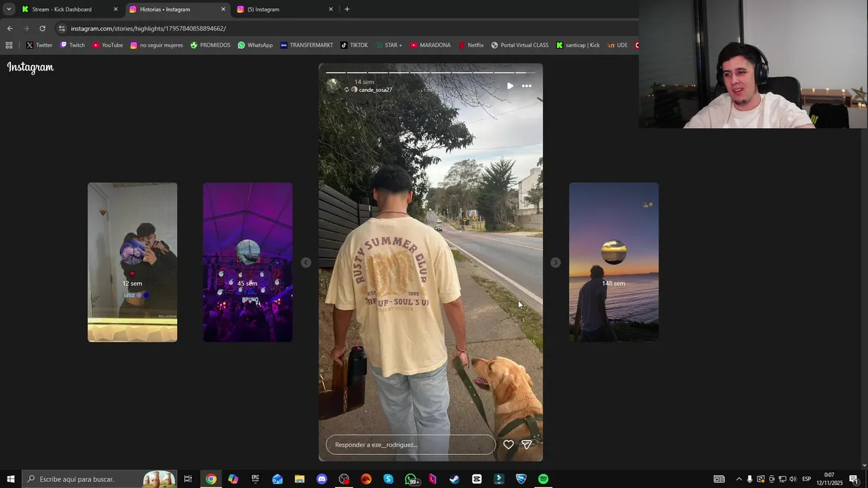Open the volume control in system tray
This screenshot has height=488, width=868.
click(793, 479)
